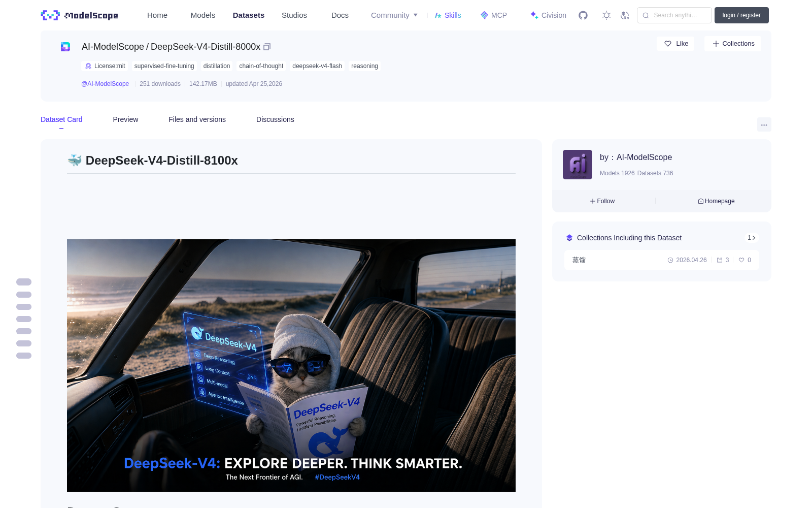Click the login / register button
The height and width of the screenshot is (508, 812).
(741, 15)
